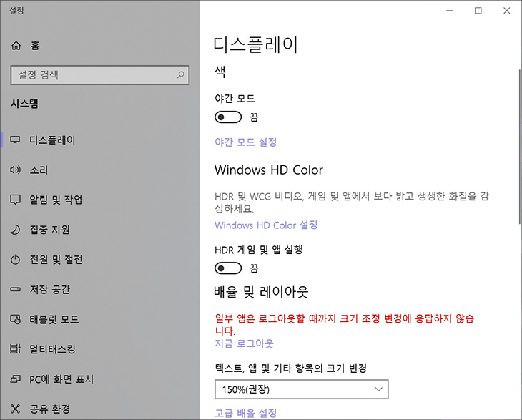Click the monitor icon beside 디스플레이
Image resolution: width=522 pixels, height=420 pixels.
(15, 140)
